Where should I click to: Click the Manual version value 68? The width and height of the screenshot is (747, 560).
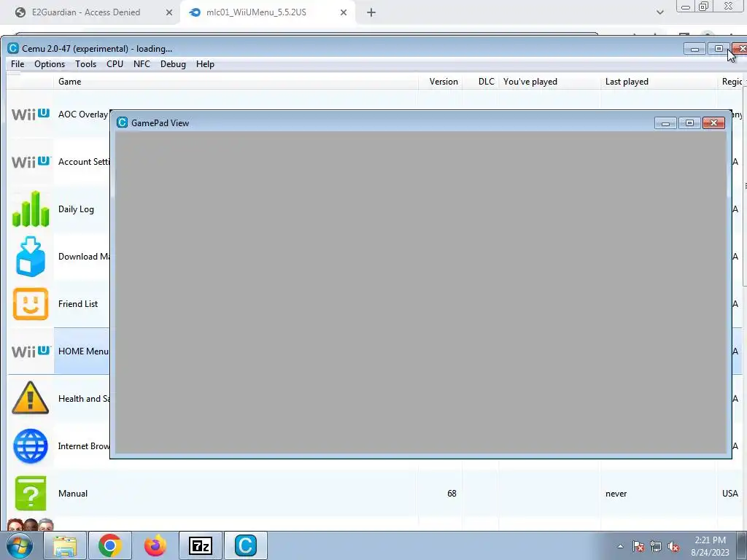452,494
